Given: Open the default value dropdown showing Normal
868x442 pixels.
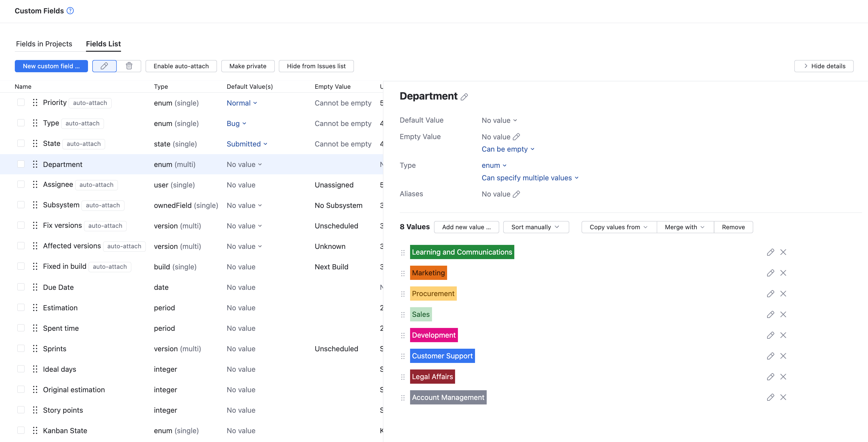Looking at the screenshot, I should (x=241, y=103).
